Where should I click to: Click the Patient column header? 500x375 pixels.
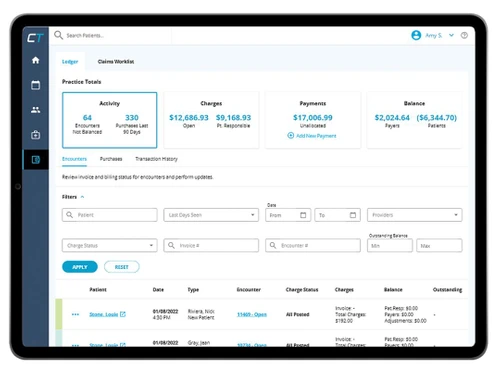click(98, 290)
